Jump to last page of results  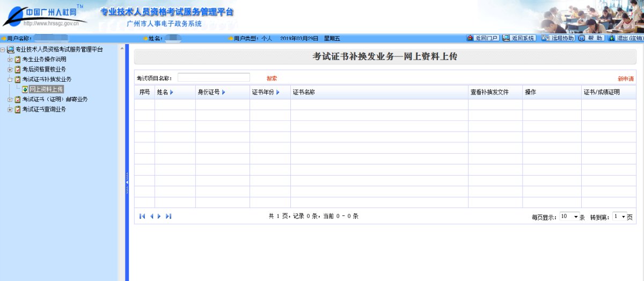(x=169, y=216)
